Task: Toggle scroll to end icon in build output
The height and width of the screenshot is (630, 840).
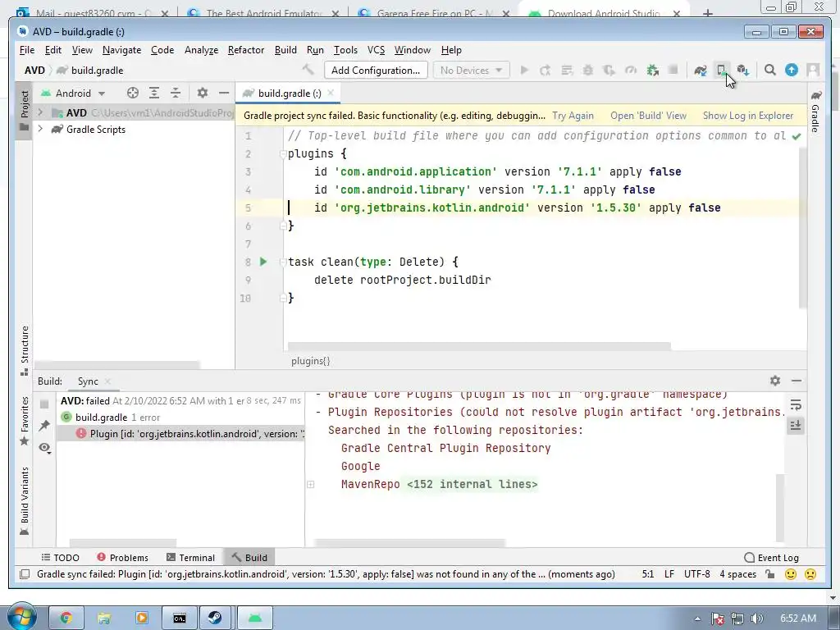Action: [796, 426]
